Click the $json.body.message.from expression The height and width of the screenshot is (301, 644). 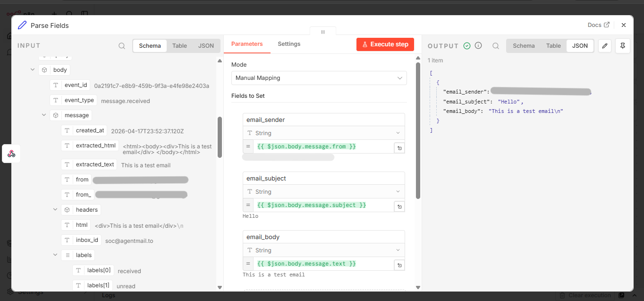click(306, 146)
